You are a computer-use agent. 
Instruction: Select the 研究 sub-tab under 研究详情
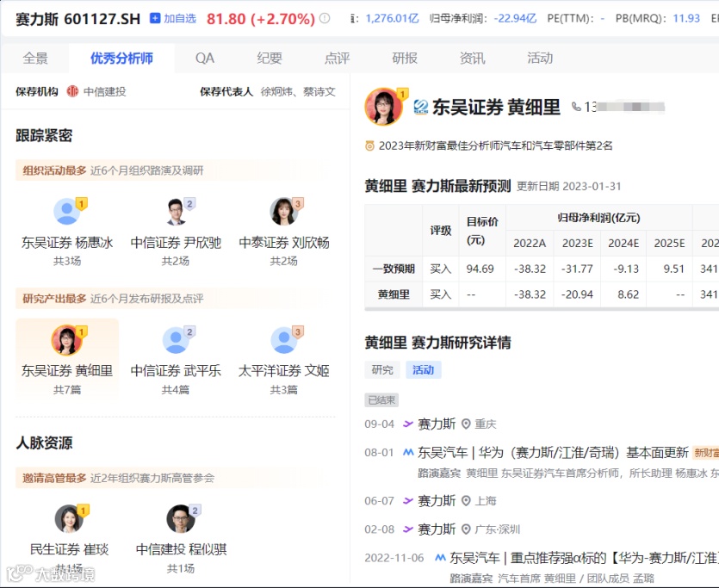(382, 370)
